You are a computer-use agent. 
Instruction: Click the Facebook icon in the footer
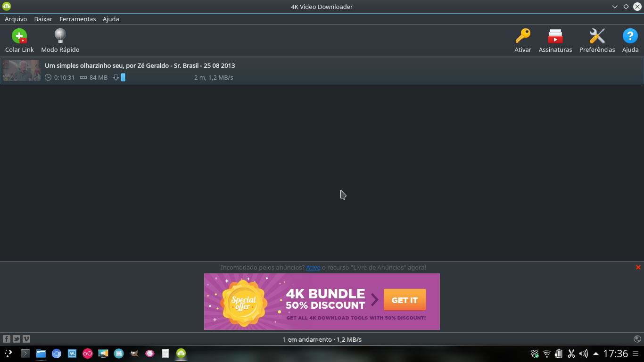7,338
